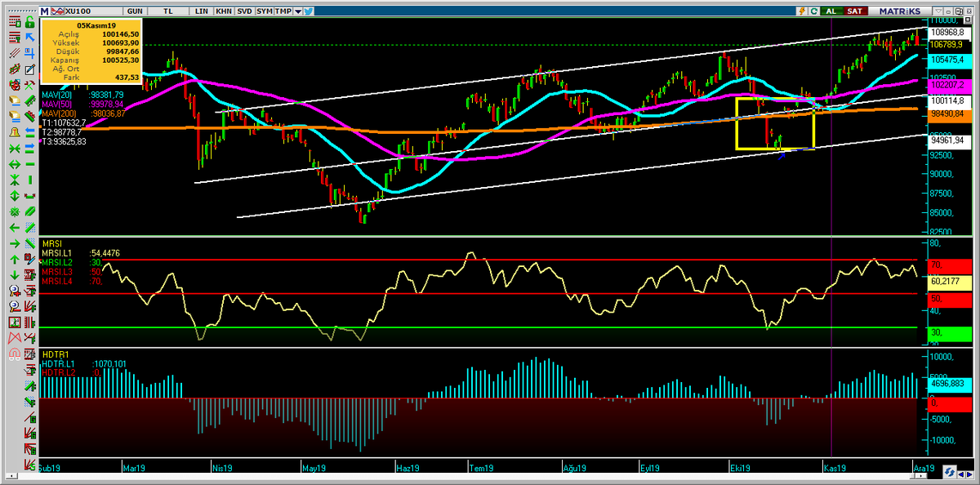Click small square button above price axis
Image resolution: width=980 pixels, height=485 pixels.
click(968, 20)
